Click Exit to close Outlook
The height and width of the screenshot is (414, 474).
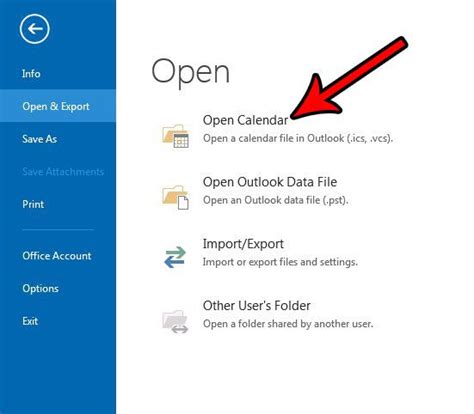[x=30, y=321]
